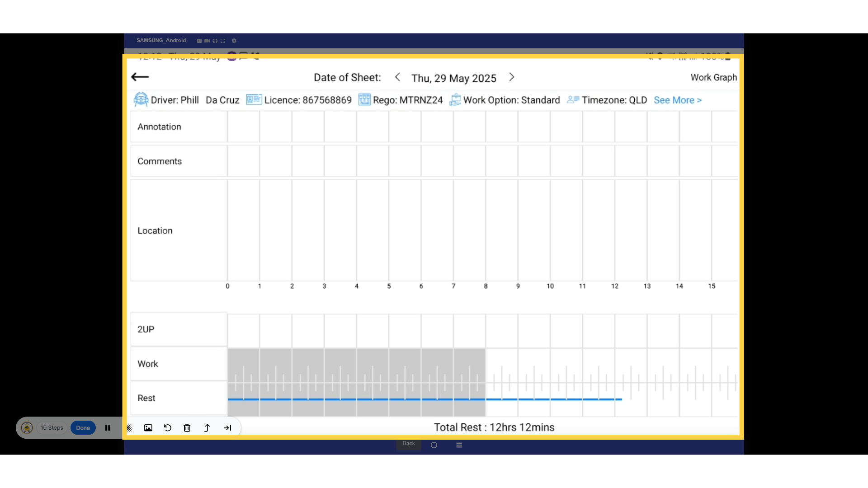Open device settings gear
The height and width of the screenshot is (488, 868).
tap(234, 41)
